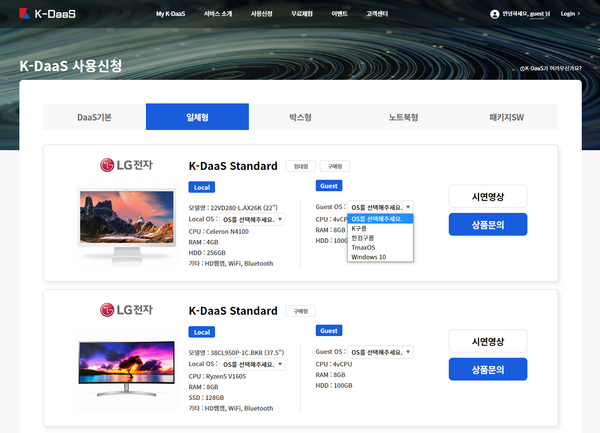Open Guest OS dropdown of second product
This screenshot has width=600, height=433.
(x=380, y=352)
